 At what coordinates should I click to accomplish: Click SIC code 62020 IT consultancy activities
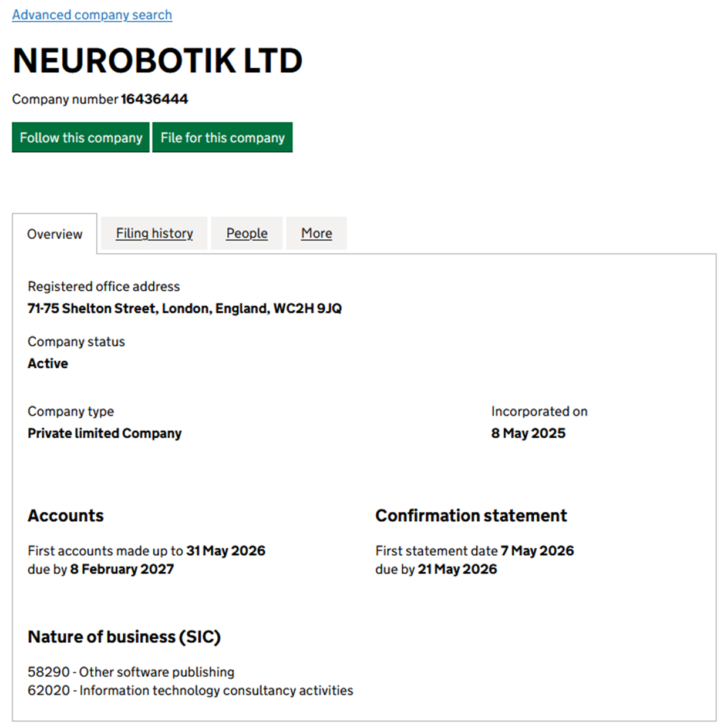[190, 690]
